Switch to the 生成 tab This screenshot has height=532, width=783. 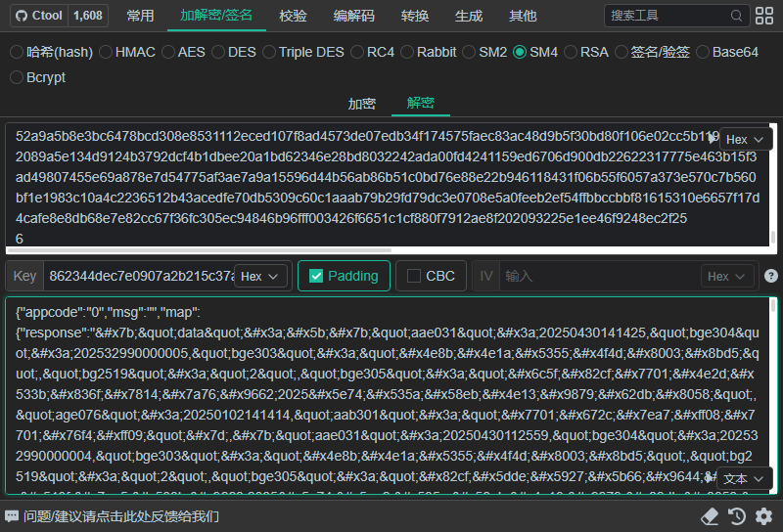469,16
